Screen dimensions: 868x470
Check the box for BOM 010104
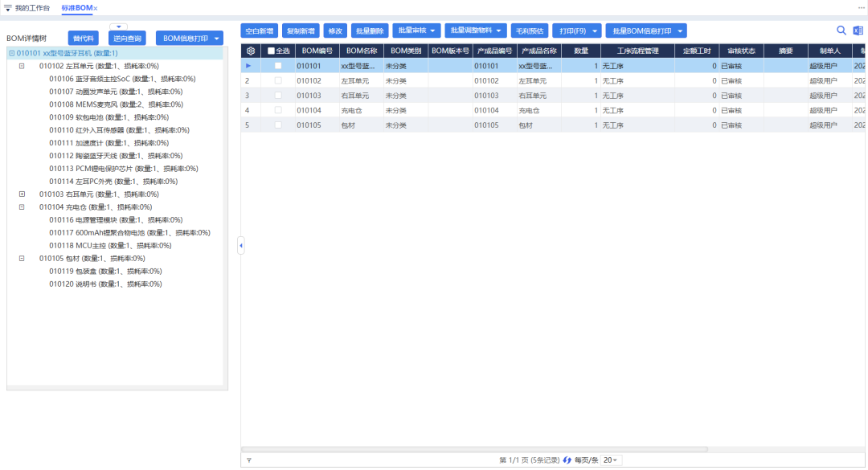(278, 110)
